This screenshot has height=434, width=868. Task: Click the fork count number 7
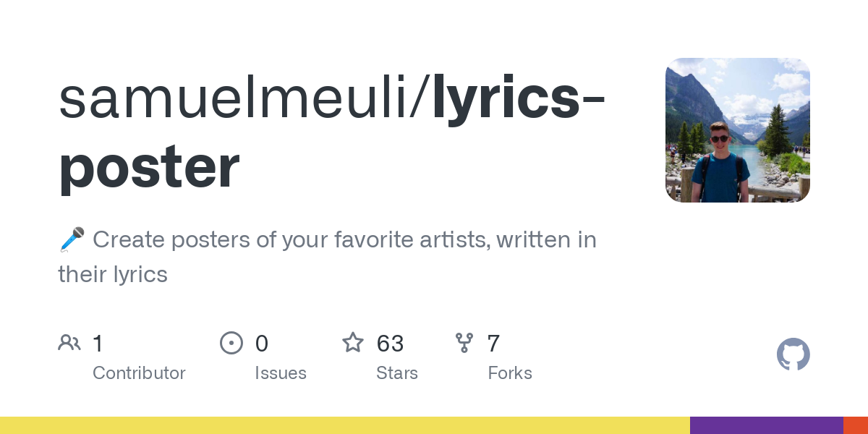[x=493, y=344]
